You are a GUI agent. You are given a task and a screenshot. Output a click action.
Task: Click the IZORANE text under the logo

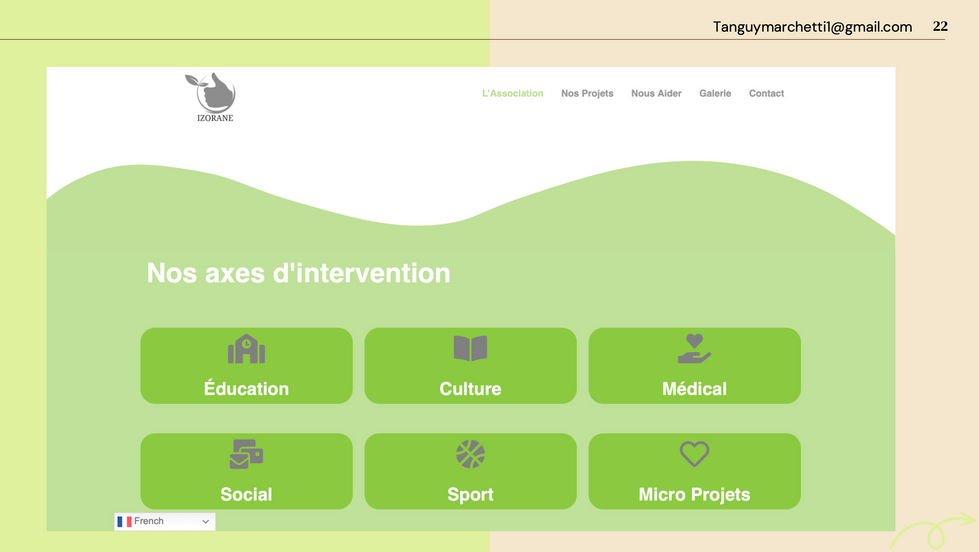215,118
